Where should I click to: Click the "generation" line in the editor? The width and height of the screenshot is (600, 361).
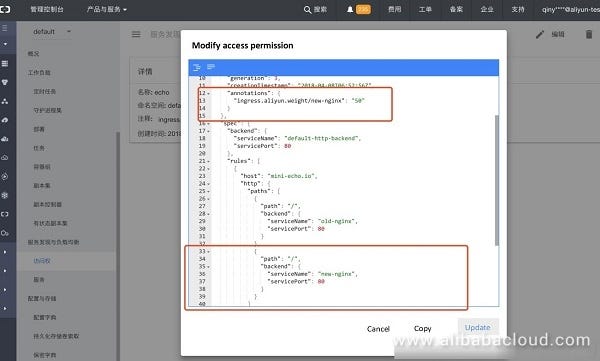pyautogui.click(x=253, y=78)
